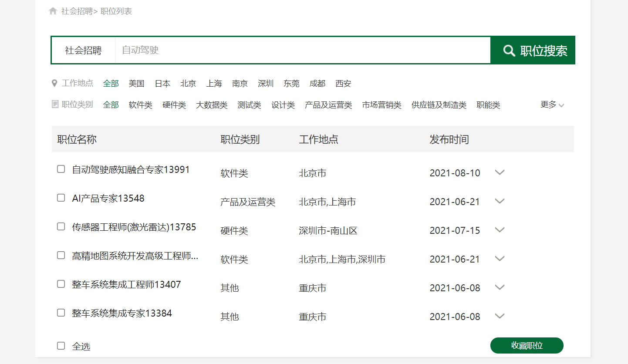Click the home icon in breadcrumb
Viewport: 628px width, 364px height.
click(x=53, y=11)
